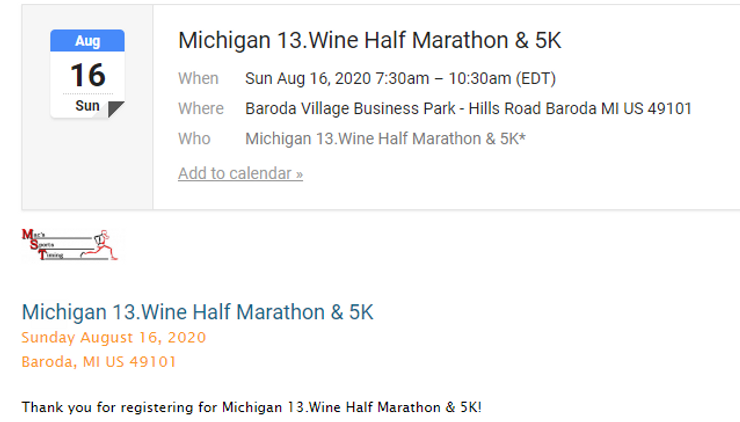Viewport: 740px width, 422px height.
Task: Click the orange Sunday August 16, 2020 text
Action: (114, 338)
